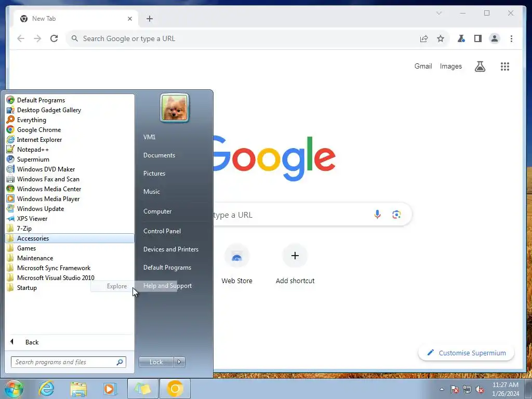
Task: Share this page icon in address bar
Action: tap(424, 38)
